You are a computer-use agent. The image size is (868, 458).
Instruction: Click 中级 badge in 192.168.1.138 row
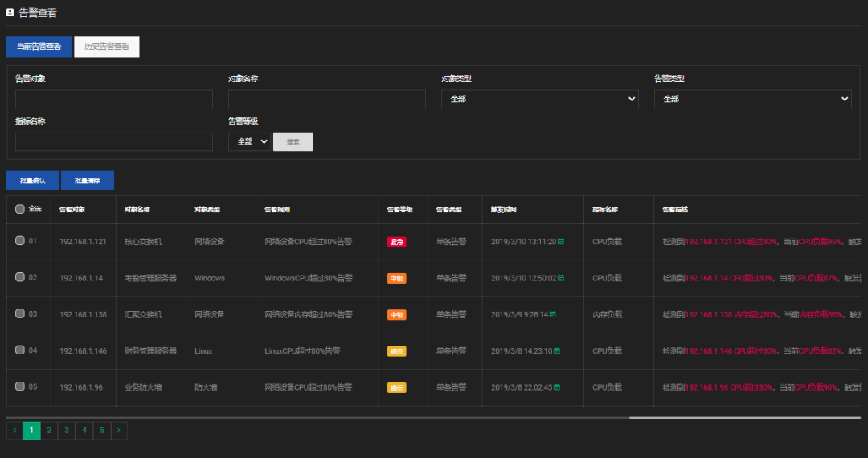coord(396,315)
